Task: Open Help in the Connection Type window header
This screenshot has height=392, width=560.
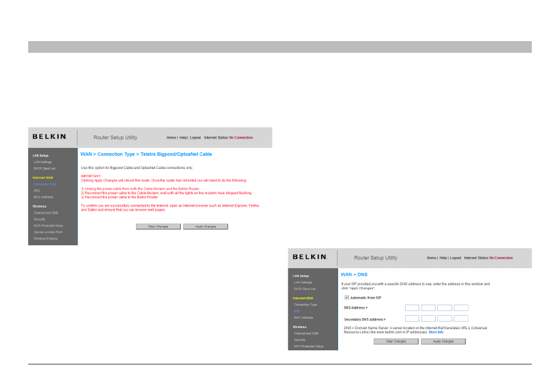Action: 183,137
